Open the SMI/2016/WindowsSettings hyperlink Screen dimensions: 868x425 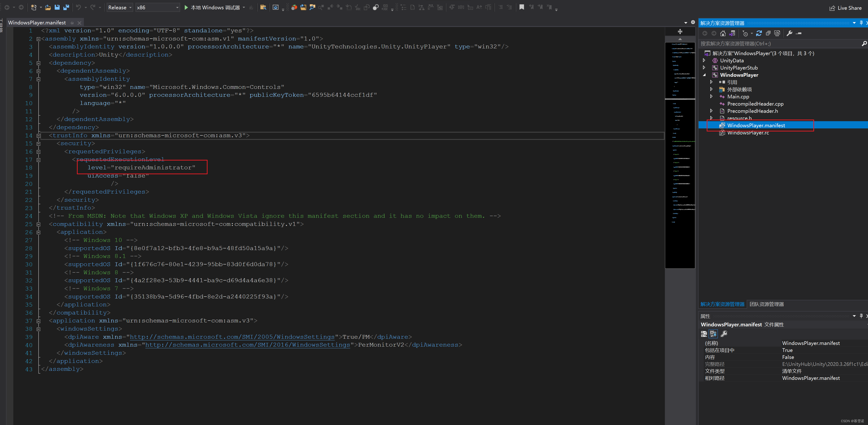[248, 345]
